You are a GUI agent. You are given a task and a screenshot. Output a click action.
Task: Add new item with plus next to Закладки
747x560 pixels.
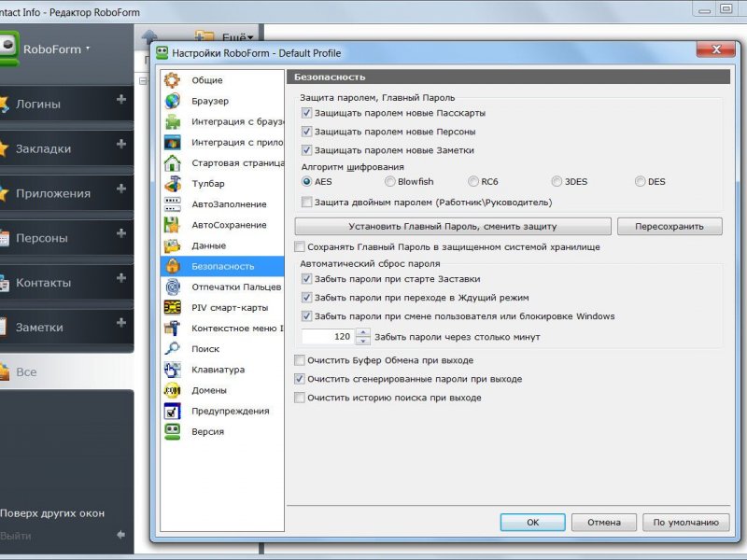[121, 144]
